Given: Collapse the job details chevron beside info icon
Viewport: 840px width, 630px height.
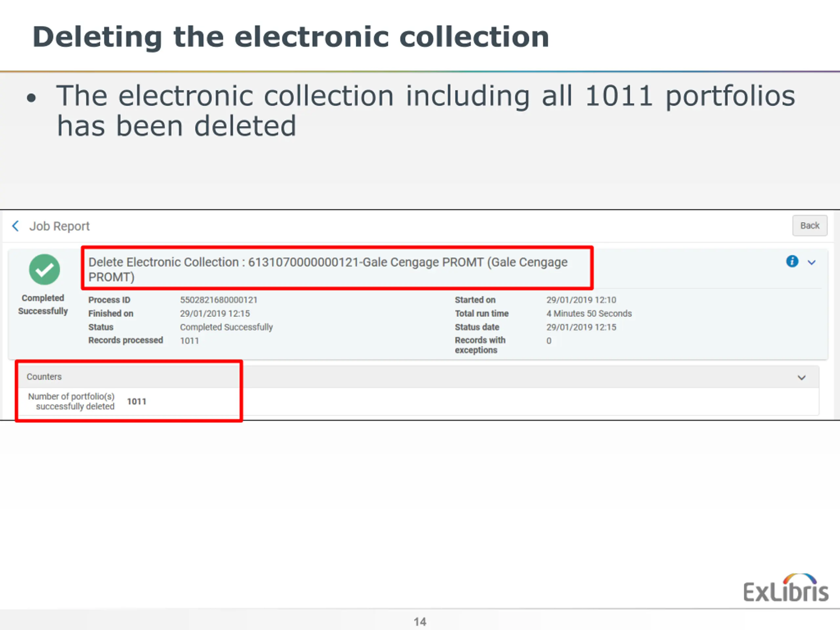Looking at the screenshot, I should pyautogui.click(x=811, y=262).
